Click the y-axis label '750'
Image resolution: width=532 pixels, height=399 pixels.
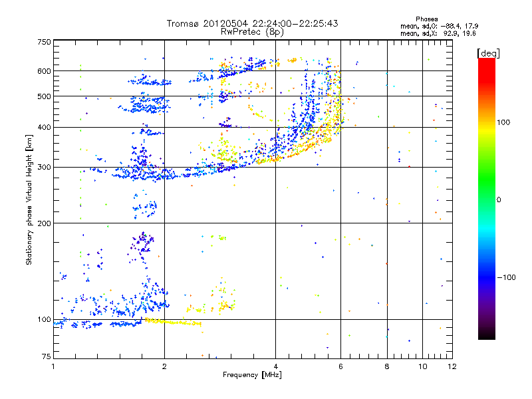(44, 42)
